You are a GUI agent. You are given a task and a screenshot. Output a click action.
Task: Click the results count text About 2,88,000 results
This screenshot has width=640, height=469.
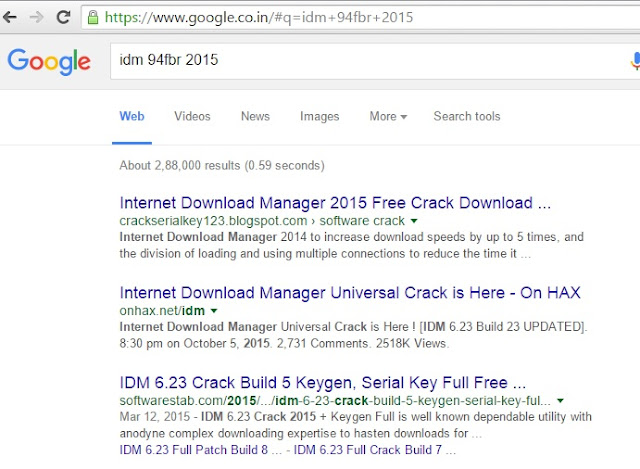click(222, 165)
